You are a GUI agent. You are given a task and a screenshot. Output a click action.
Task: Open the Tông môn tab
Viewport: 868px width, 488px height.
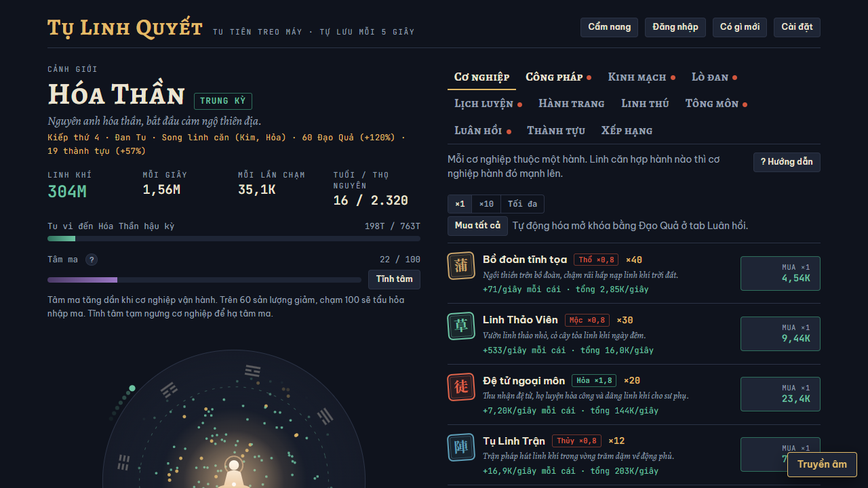click(716, 104)
